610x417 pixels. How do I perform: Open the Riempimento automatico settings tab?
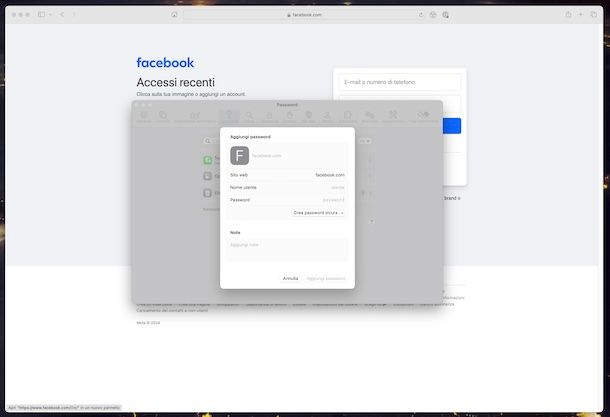tap(195, 117)
